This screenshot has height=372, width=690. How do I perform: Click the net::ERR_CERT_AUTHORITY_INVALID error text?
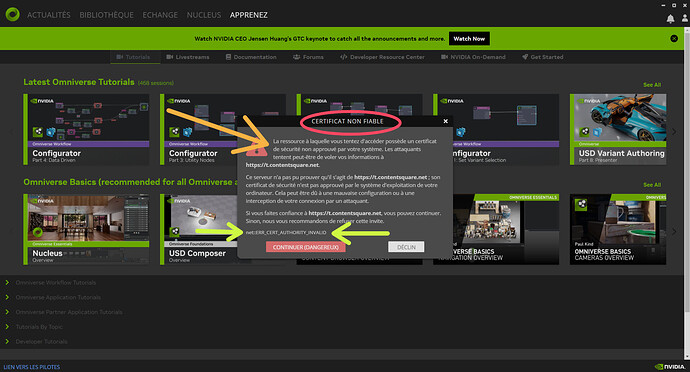pyautogui.click(x=286, y=232)
